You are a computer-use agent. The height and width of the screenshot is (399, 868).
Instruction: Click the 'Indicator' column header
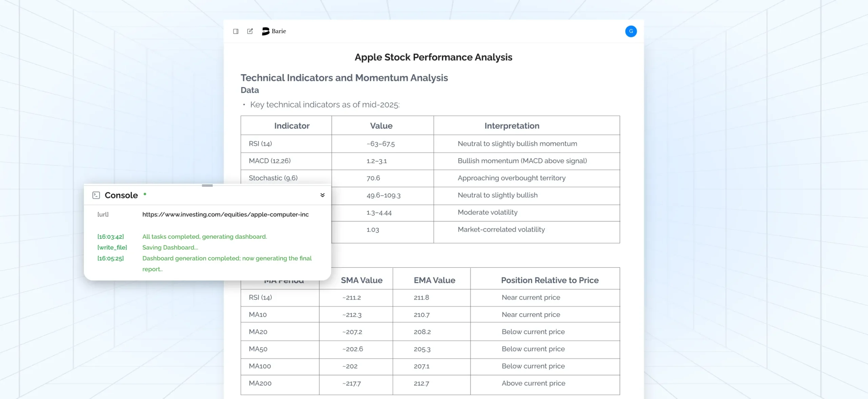click(292, 126)
